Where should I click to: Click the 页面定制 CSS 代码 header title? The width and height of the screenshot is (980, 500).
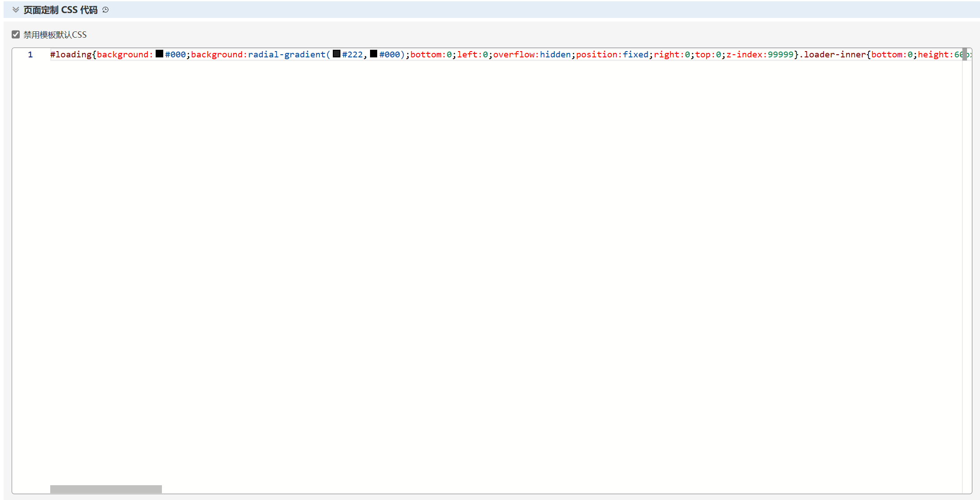point(60,10)
